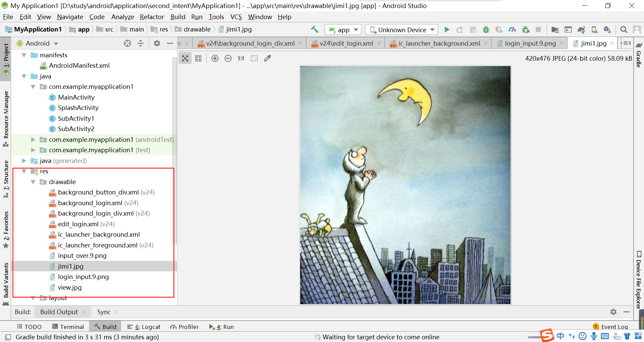Toggle grid display in image viewer
Image resolution: width=644 pixels, height=342 pixels.
(198, 58)
